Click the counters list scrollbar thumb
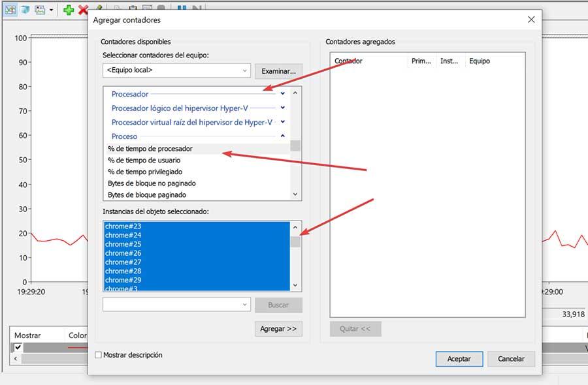The image size is (588, 385). click(295, 146)
